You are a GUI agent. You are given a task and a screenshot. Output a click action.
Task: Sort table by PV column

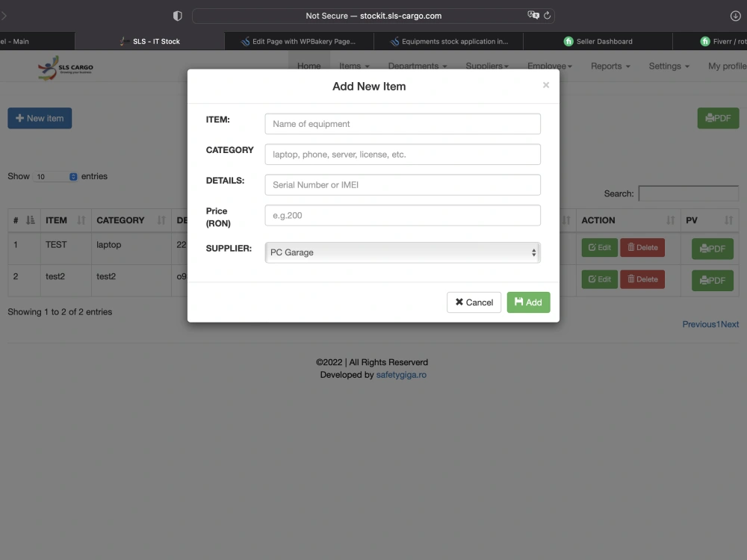point(710,220)
